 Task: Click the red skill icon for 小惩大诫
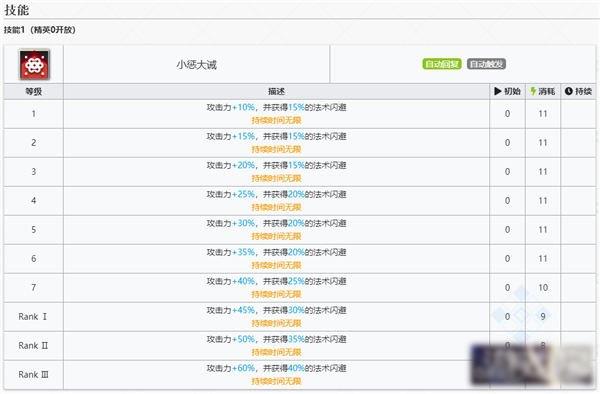point(34,65)
